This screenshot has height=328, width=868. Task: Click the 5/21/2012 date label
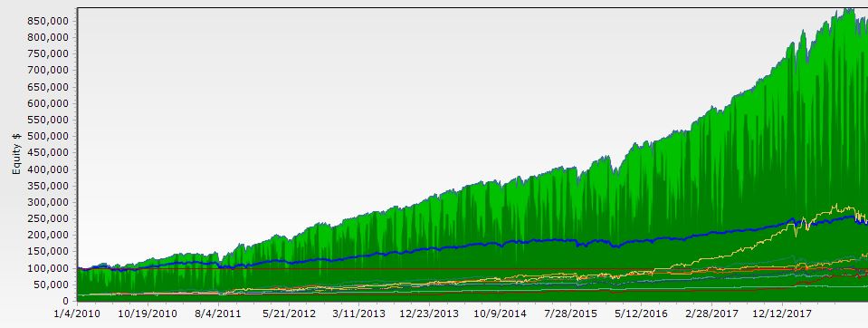pyautogui.click(x=289, y=314)
